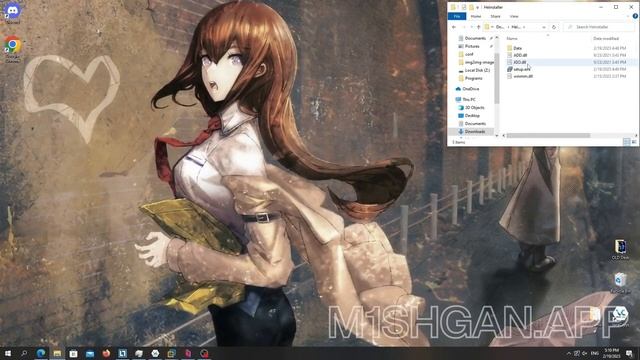The image size is (640, 360).
Task: Select the Data folder
Action: pos(517,48)
